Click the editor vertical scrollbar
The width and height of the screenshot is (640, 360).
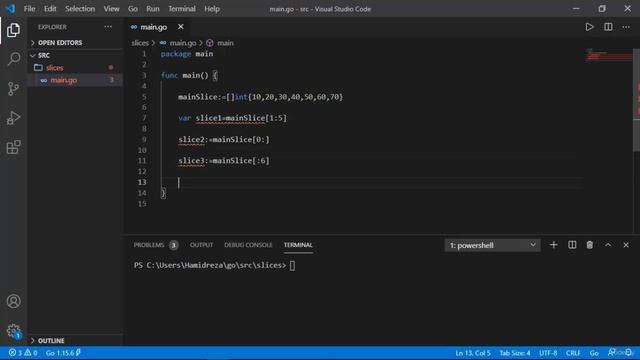point(636,100)
